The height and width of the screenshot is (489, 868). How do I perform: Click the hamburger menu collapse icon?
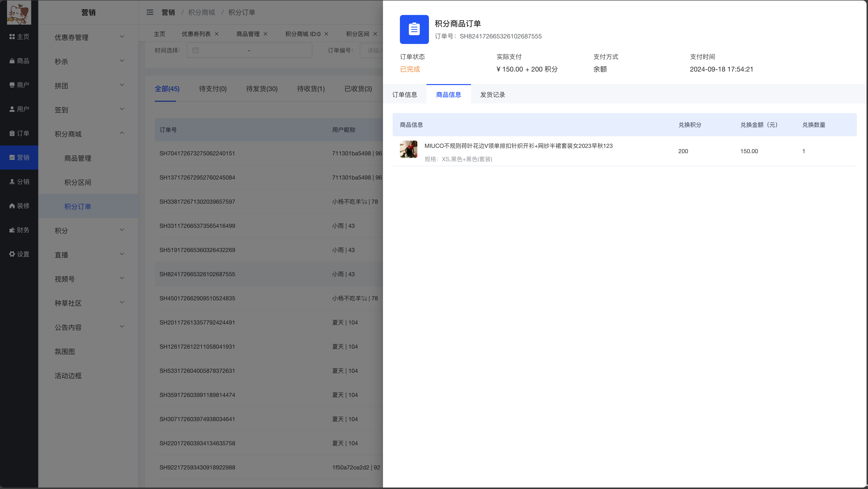[x=150, y=13]
